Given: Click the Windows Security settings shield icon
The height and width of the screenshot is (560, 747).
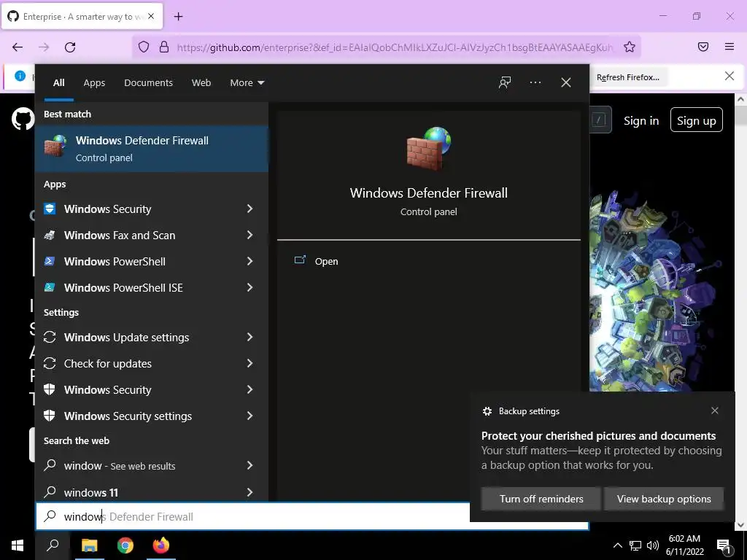Looking at the screenshot, I should tap(50, 416).
